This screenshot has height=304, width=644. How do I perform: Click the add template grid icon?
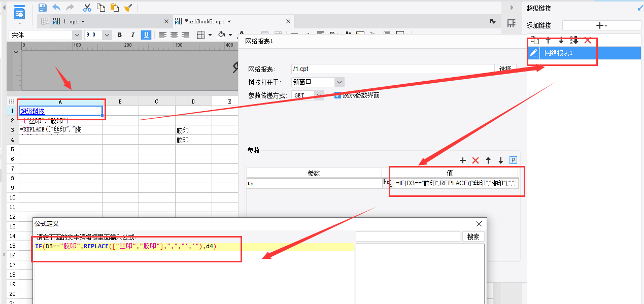pos(45,21)
